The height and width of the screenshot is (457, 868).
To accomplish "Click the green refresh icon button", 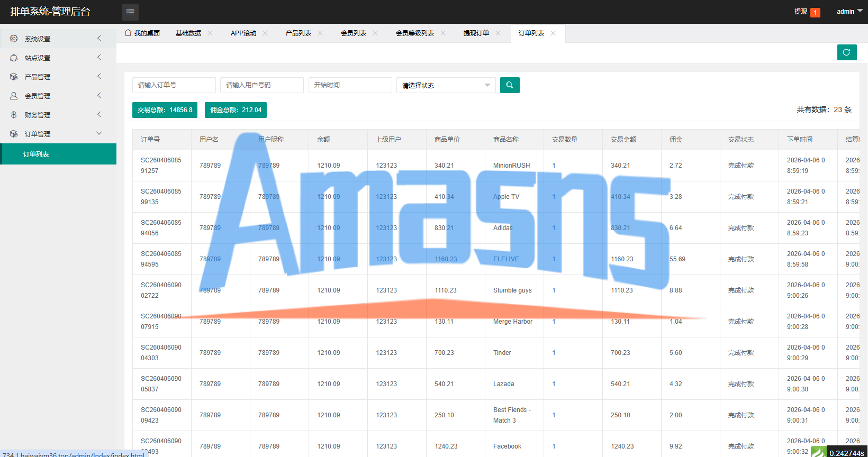I will (847, 52).
